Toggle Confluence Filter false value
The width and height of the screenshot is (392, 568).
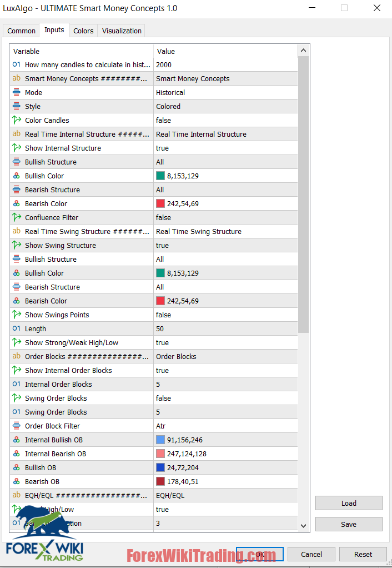click(225, 218)
